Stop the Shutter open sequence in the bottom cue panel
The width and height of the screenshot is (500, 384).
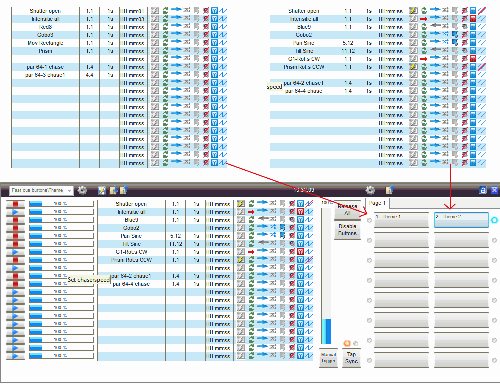click(15, 204)
